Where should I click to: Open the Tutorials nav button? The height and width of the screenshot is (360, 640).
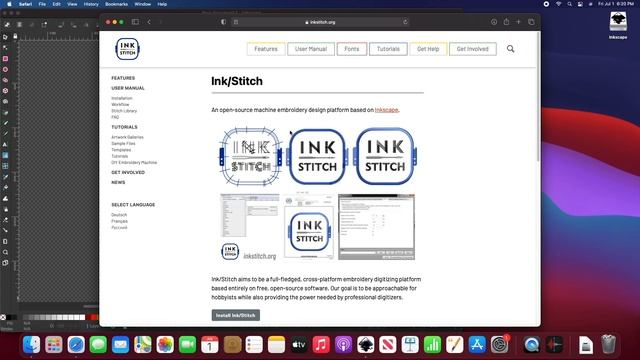point(388,49)
